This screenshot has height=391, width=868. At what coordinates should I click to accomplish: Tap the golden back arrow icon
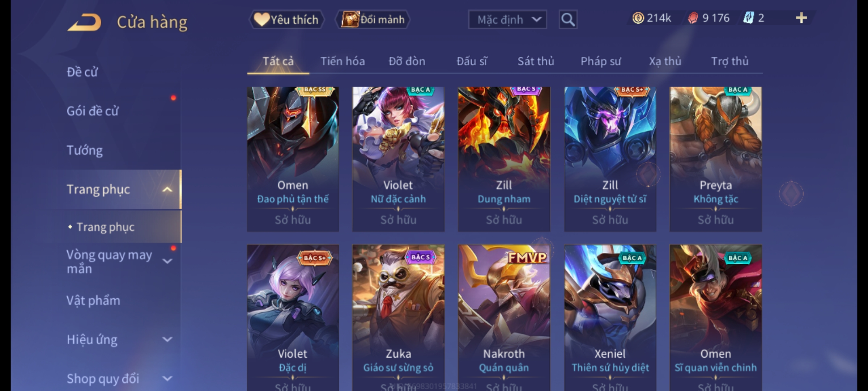point(84,22)
